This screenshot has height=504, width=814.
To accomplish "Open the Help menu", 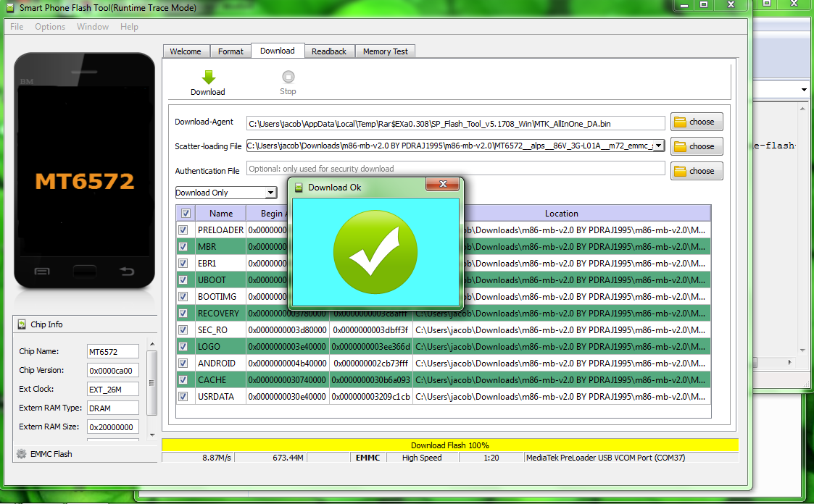I will point(129,27).
